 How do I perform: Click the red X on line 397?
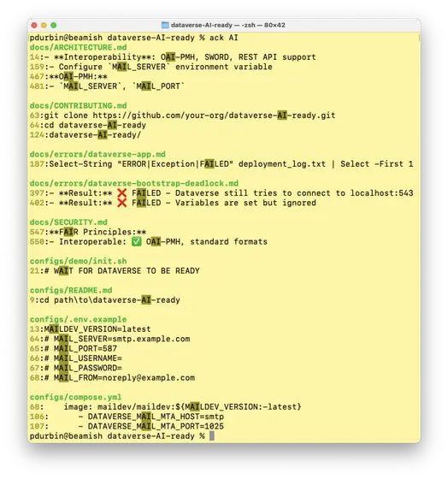(122, 193)
